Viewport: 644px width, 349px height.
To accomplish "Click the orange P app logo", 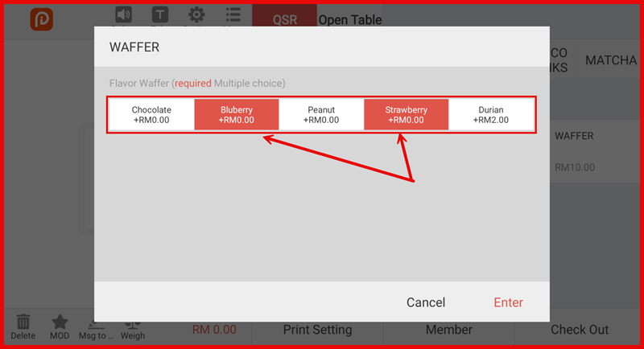I will point(42,19).
